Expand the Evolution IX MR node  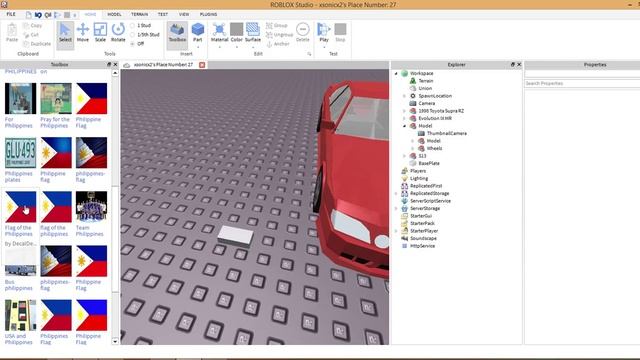point(404,118)
